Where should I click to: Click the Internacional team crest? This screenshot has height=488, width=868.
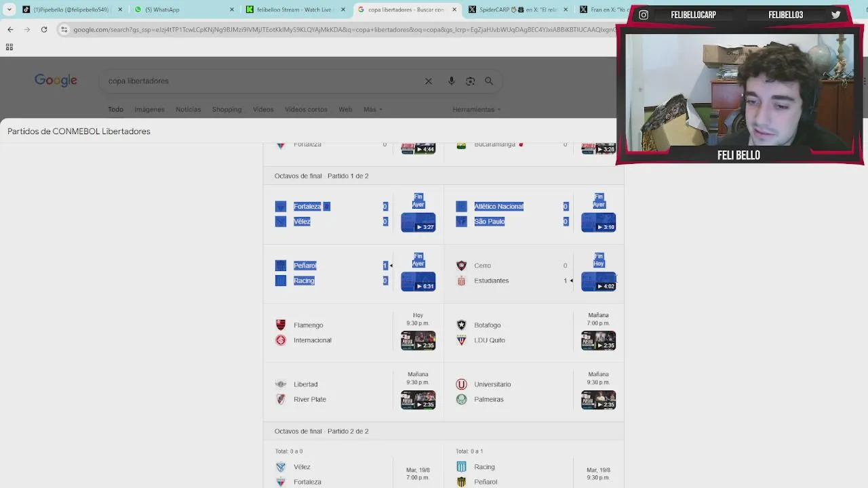pyautogui.click(x=281, y=340)
